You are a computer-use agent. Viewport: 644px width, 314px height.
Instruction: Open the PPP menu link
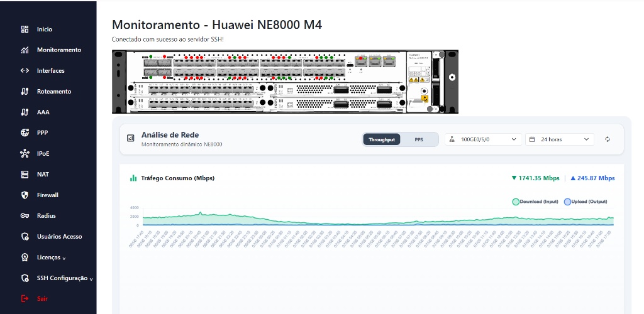point(43,133)
